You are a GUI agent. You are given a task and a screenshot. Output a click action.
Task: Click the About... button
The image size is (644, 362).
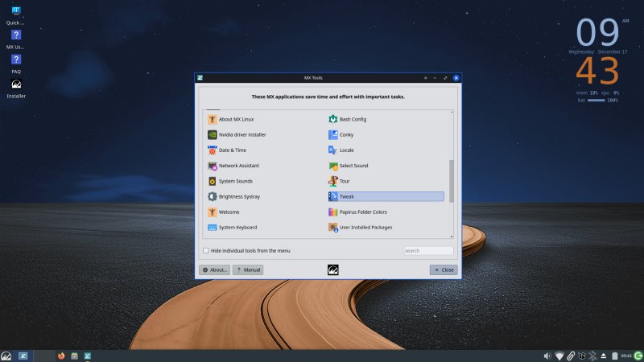(214, 269)
